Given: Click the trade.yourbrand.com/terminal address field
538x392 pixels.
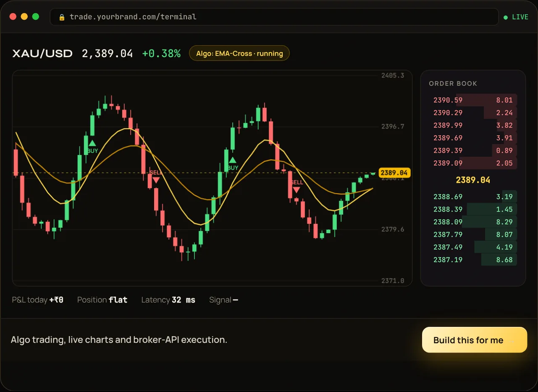Looking at the screenshot, I should coord(274,17).
